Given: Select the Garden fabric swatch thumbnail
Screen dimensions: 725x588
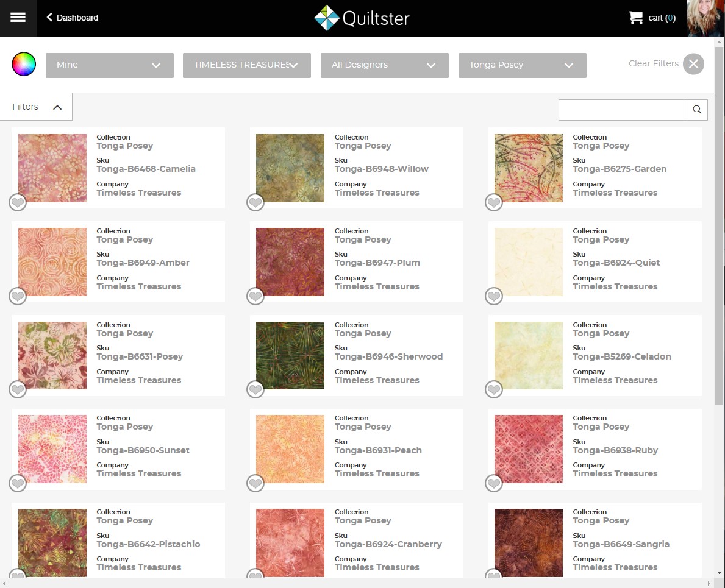Looking at the screenshot, I should [529, 168].
